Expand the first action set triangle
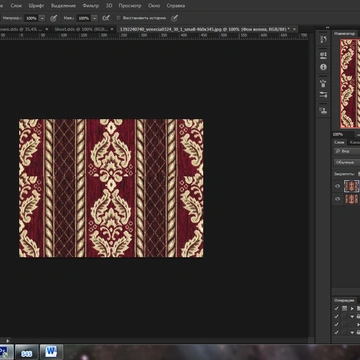The width and height of the screenshot is (360, 360). pos(352,308)
